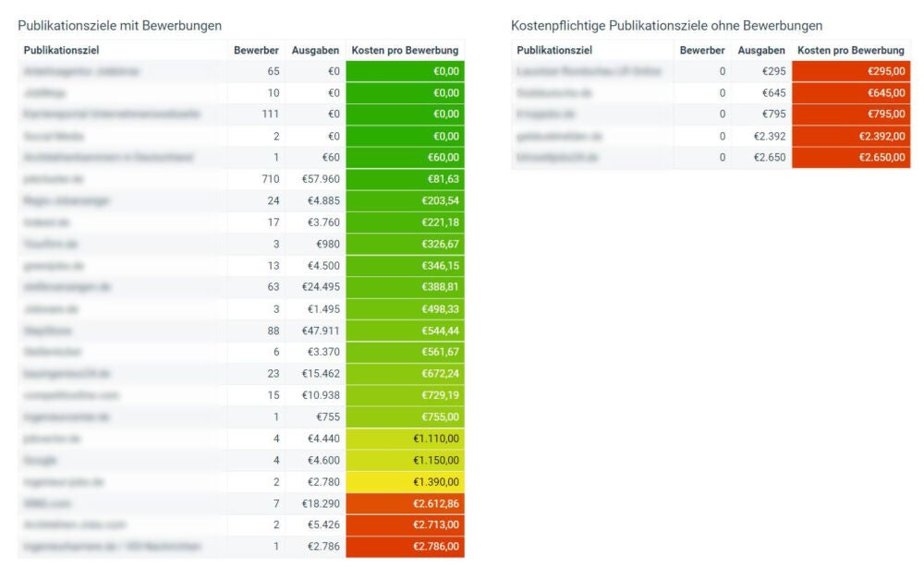
Task: Select the €1.110,00 cost cell
Action: [405, 439]
